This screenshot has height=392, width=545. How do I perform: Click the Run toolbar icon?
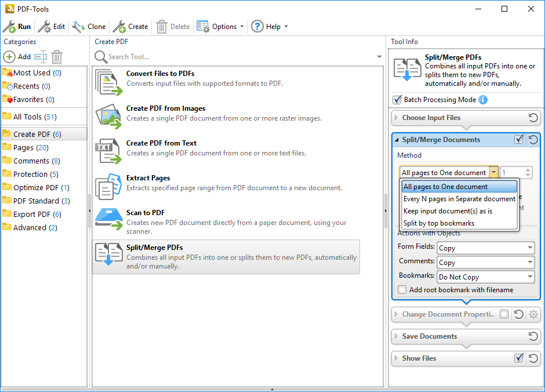9,27
